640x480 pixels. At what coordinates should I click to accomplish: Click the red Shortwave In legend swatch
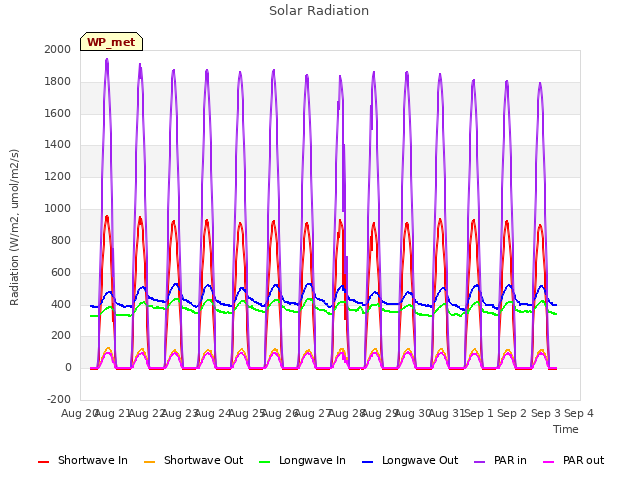click(x=43, y=462)
